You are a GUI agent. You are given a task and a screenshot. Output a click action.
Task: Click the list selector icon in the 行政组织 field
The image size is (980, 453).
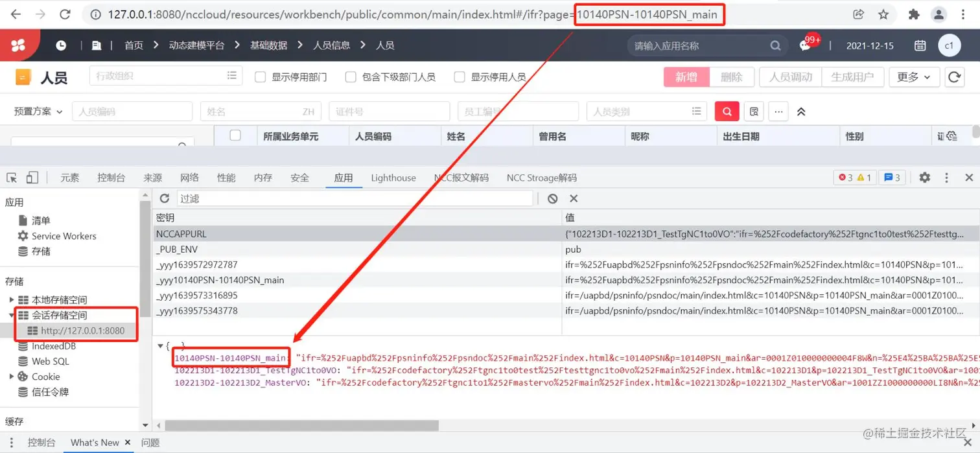tap(232, 75)
